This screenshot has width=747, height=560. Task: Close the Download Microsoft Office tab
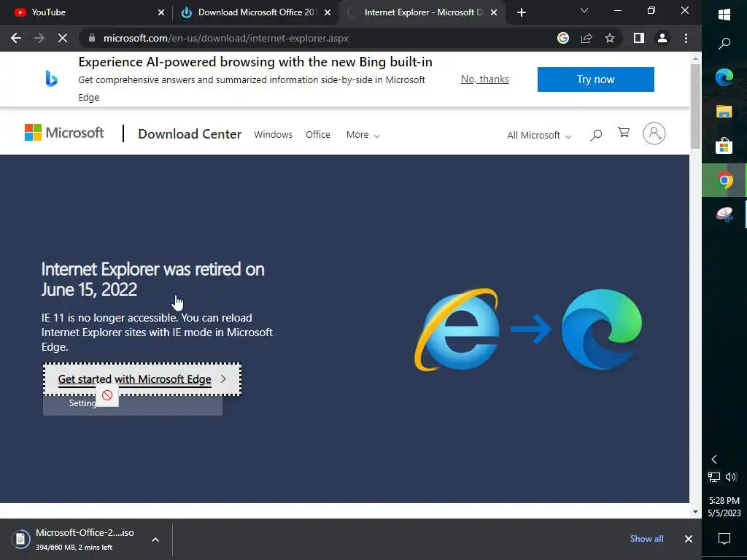click(328, 12)
